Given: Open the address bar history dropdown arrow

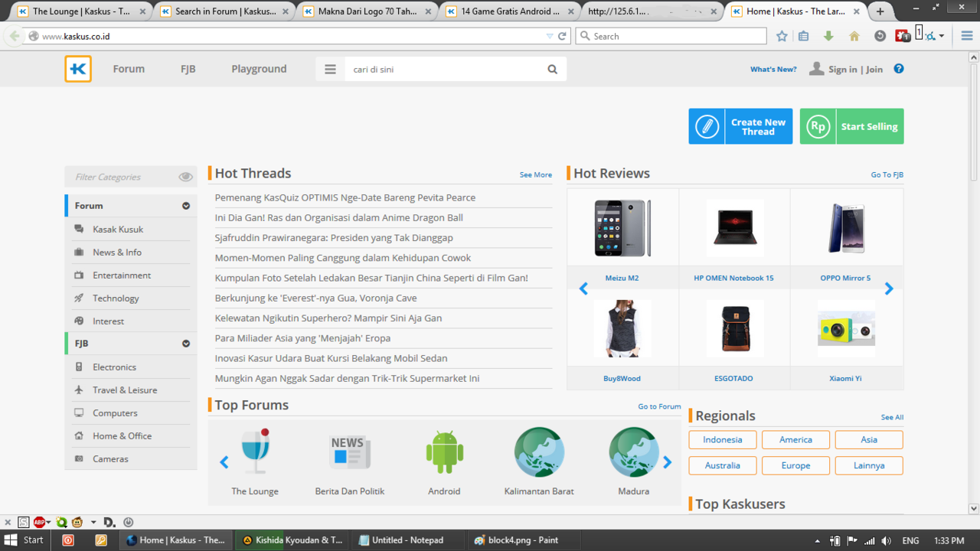Looking at the screenshot, I should (x=549, y=36).
